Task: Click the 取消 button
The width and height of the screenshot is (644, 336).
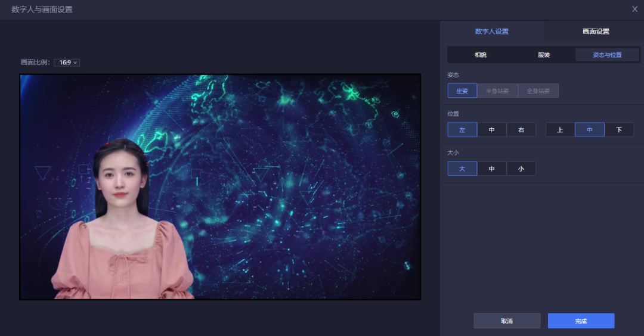Action: coord(507,321)
